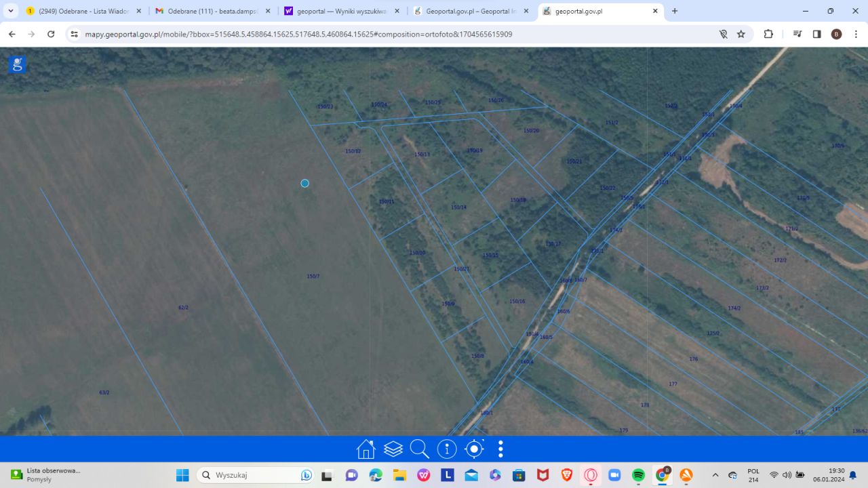
Task: Close the active geoportal.gov.pl tab
Action: [x=655, y=11]
